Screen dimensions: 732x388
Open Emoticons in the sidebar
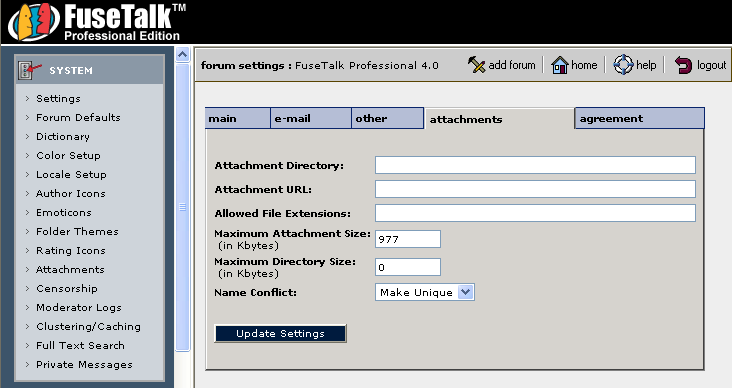tap(63, 212)
